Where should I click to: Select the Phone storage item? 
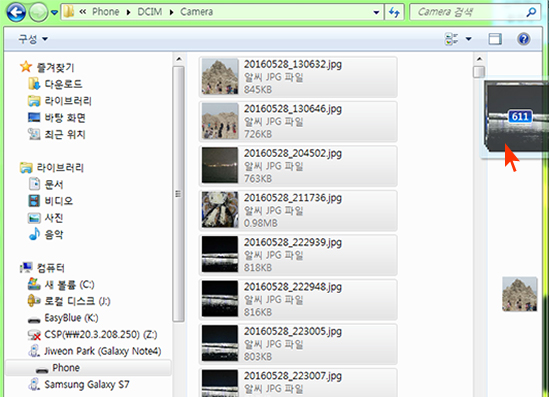point(88,368)
